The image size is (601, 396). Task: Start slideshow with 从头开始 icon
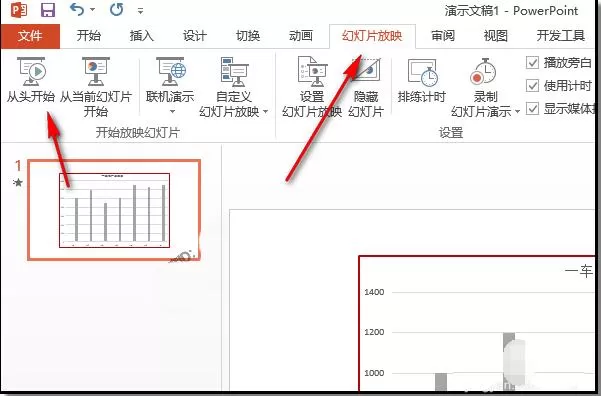pyautogui.click(x=31, y=71)
